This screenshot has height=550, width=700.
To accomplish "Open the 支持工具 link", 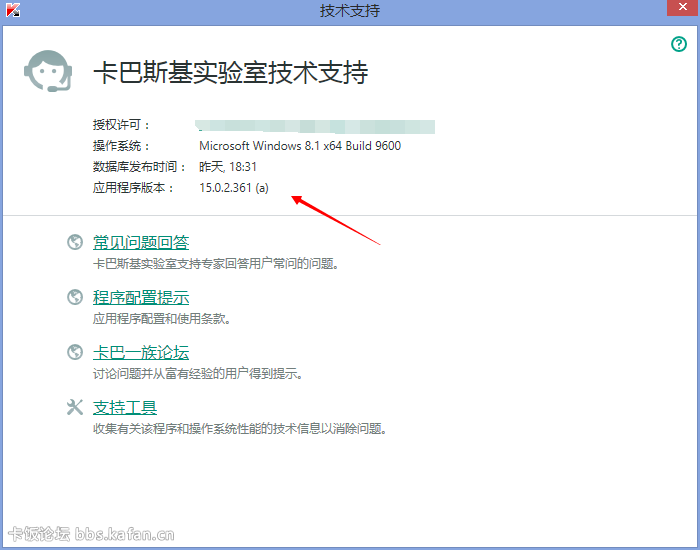I will coord(125,407).
